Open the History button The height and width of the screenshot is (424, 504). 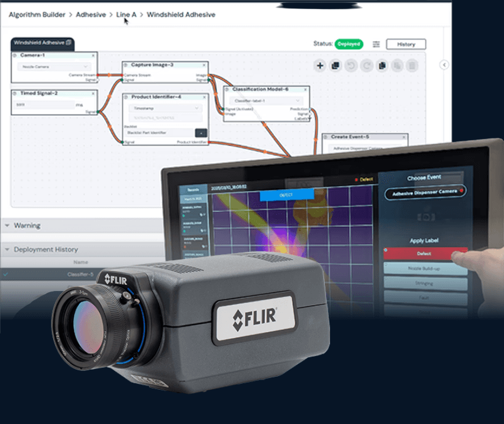click(x=406, y=44)
